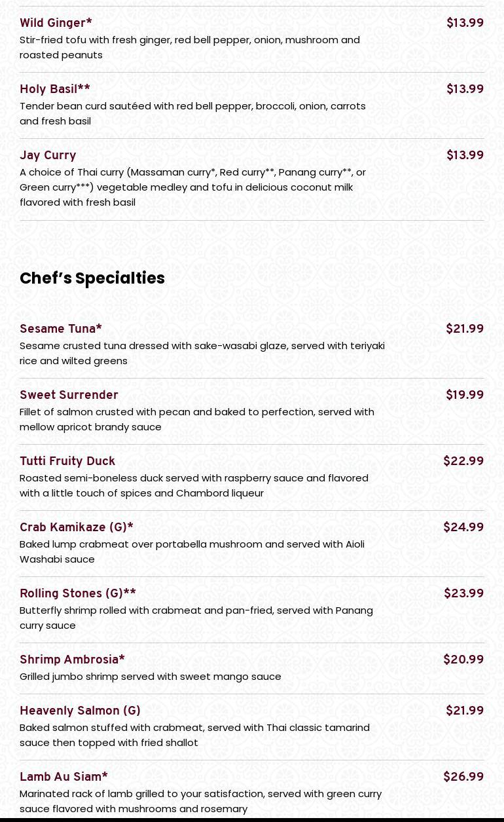This screenshot has width=504, height=822.
Task: Select the Shrimp Ambrosia description line
Action: click(x=151, y=677)
